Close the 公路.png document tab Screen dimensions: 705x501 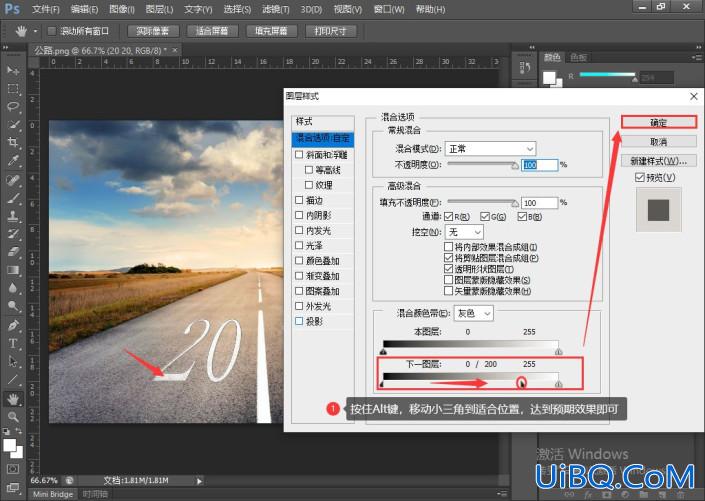[x=175, y=50]
